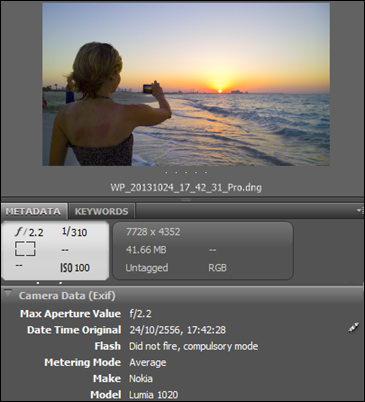Click the Flash label
The width and height of the screenshot is (365, 402).
[x=107, y=346]
